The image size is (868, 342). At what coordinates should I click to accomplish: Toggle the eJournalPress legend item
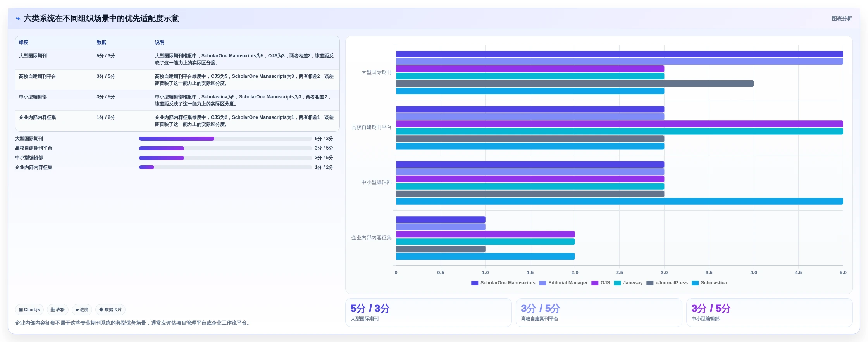point(667,283)
